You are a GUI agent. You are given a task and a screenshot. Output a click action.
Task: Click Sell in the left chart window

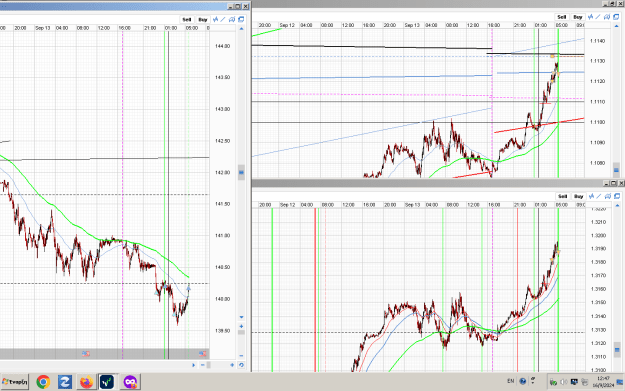[x=187, y=20]
